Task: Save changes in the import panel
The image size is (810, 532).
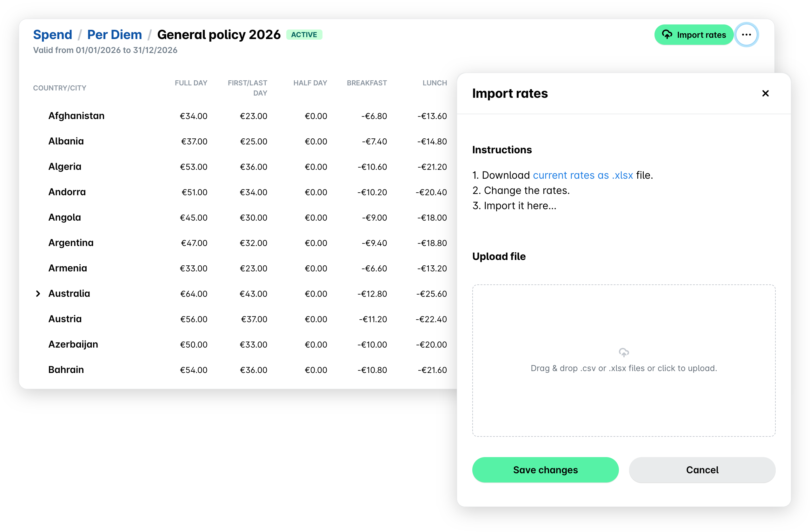Action: point(545,470)
